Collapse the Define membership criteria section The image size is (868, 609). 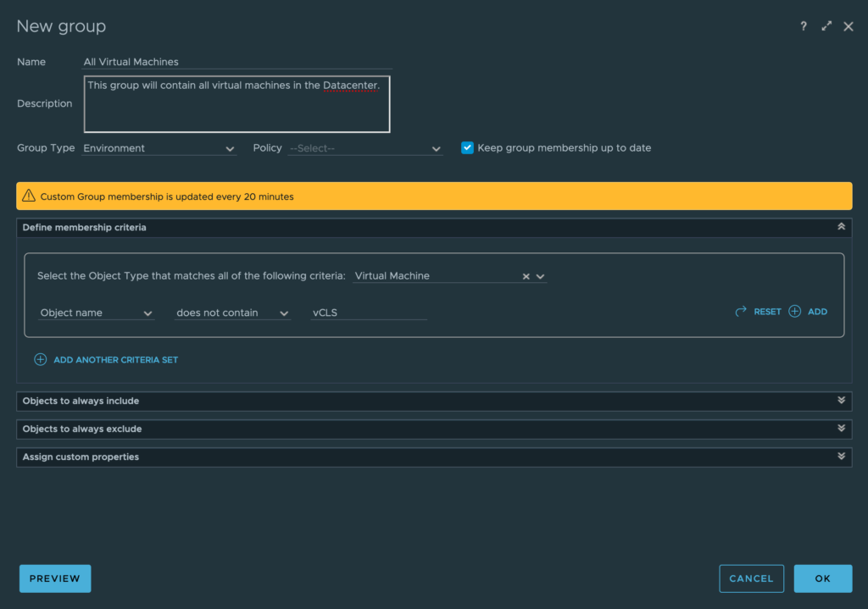(x=841, y=227)
